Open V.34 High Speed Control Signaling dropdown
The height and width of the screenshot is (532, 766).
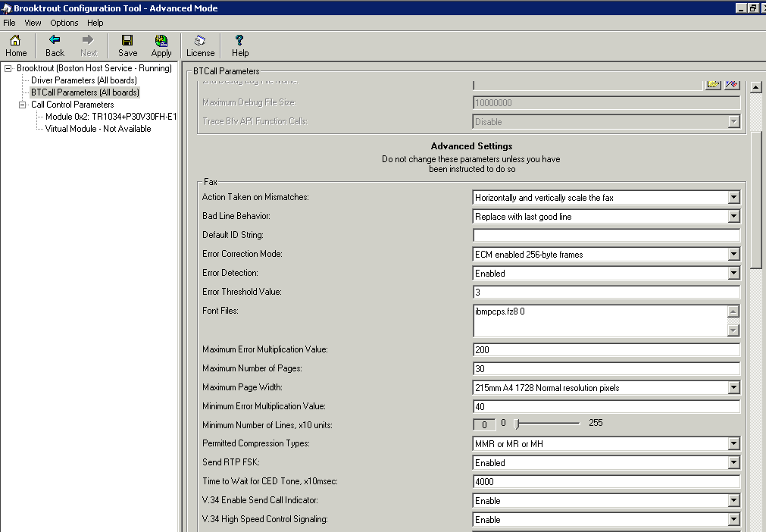(733, 519)
